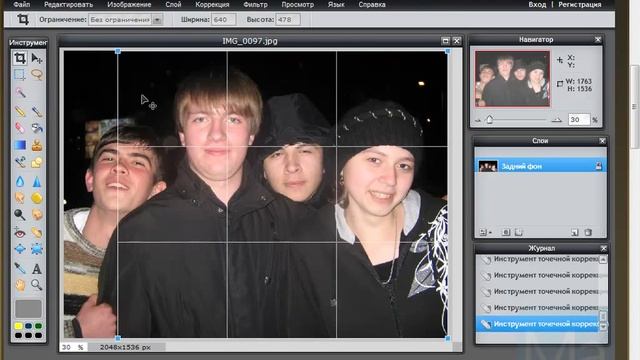The height and width of the screenshot is (360, 640).
Task: Select the Bloat tool
Action: point(20,249)
